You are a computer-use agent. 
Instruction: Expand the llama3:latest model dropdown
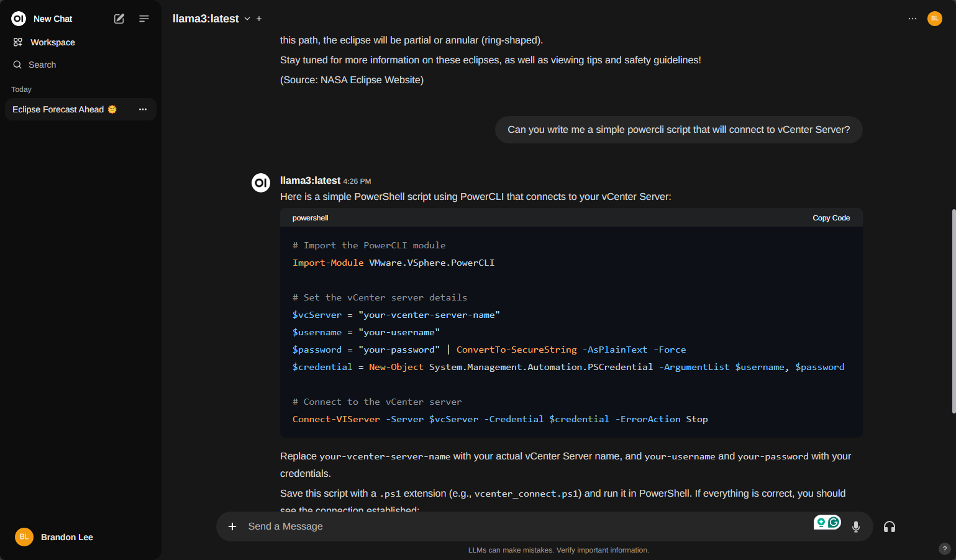(x=247, y=19)
